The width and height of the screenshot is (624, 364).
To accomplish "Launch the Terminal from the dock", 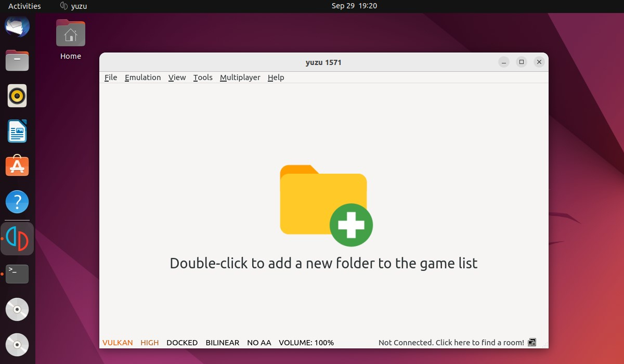I will [17, 274].
